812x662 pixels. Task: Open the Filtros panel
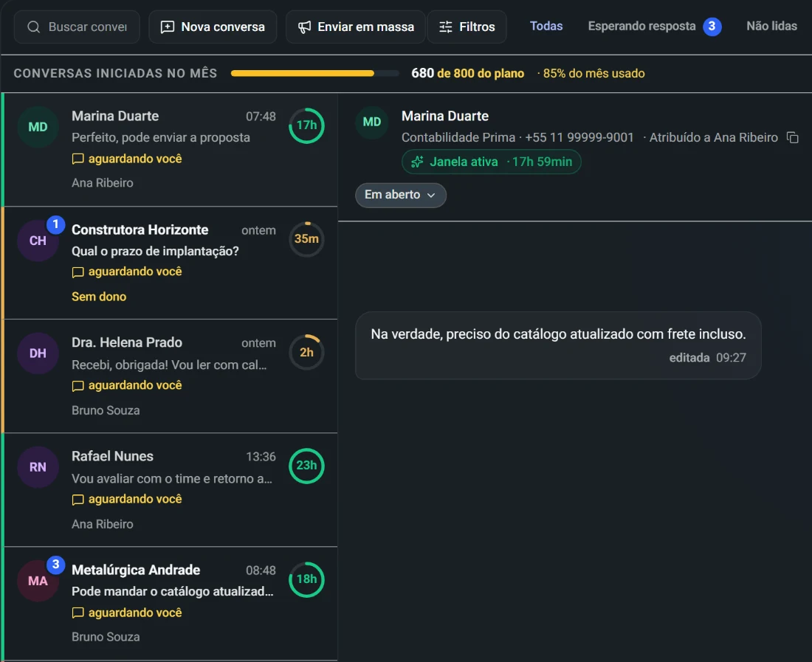click(467, 27)
